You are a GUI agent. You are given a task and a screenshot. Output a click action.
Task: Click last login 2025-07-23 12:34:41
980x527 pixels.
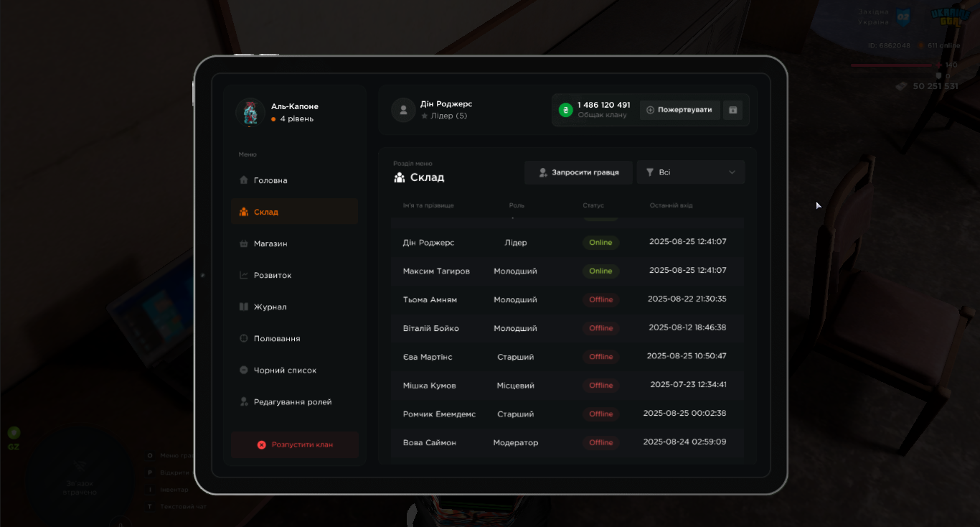click(688, 385)
